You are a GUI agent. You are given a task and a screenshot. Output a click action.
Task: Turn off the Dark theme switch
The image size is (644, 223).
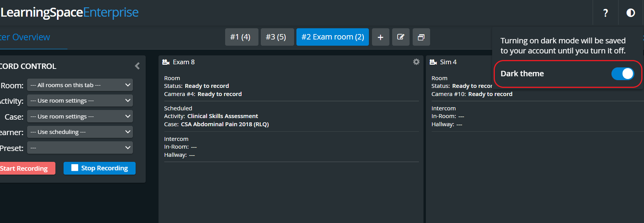click(623, 74)
